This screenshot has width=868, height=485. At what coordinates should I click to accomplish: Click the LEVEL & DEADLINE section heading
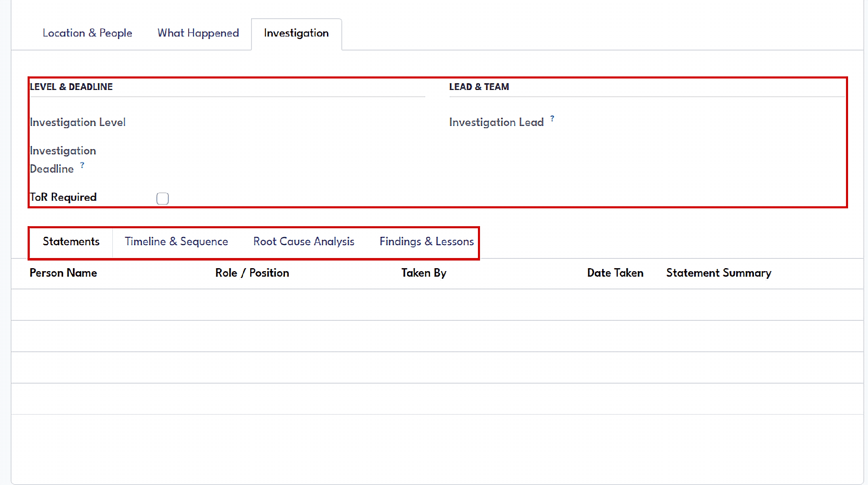[71, 87]
